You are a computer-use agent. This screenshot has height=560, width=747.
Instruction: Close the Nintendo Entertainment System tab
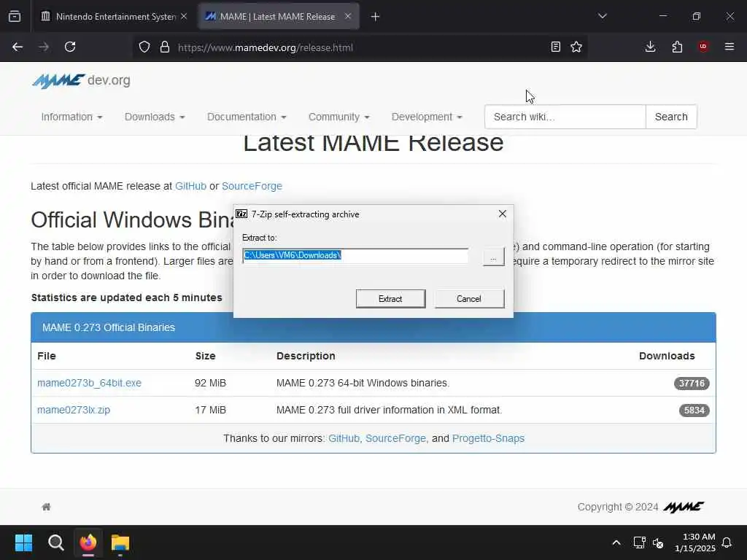click(184, 16)
